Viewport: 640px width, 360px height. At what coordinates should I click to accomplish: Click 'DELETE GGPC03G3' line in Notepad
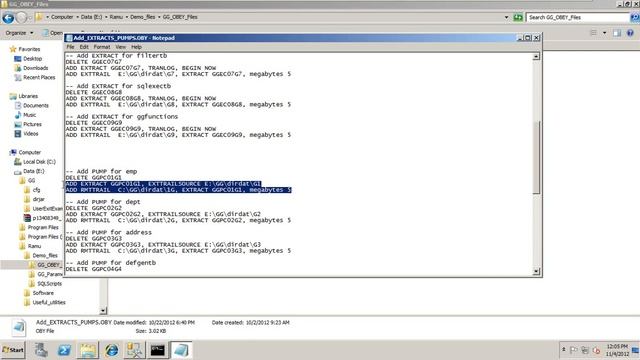[x=93, y=239]
